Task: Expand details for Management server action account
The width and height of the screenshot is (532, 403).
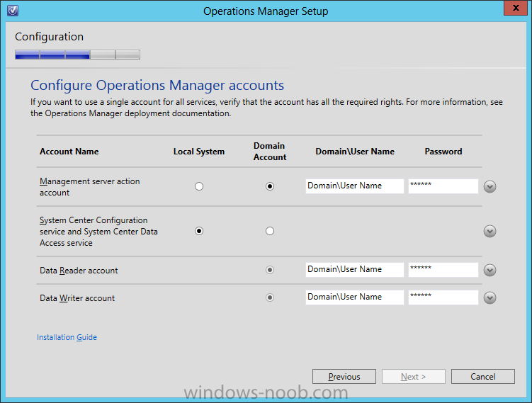Action: tap(489, 186)
